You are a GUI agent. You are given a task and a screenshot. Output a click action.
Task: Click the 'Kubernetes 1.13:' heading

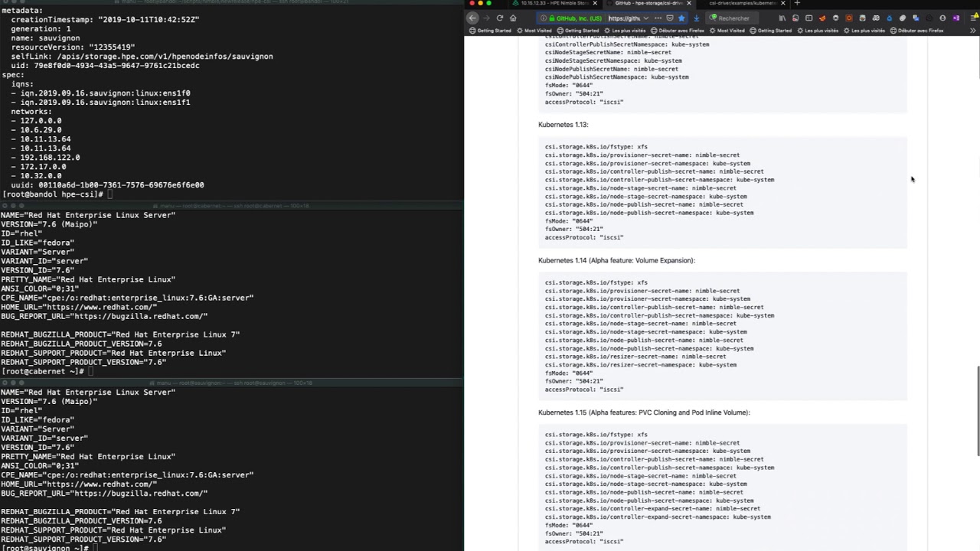pyautogui.click(x=563, y=125)
